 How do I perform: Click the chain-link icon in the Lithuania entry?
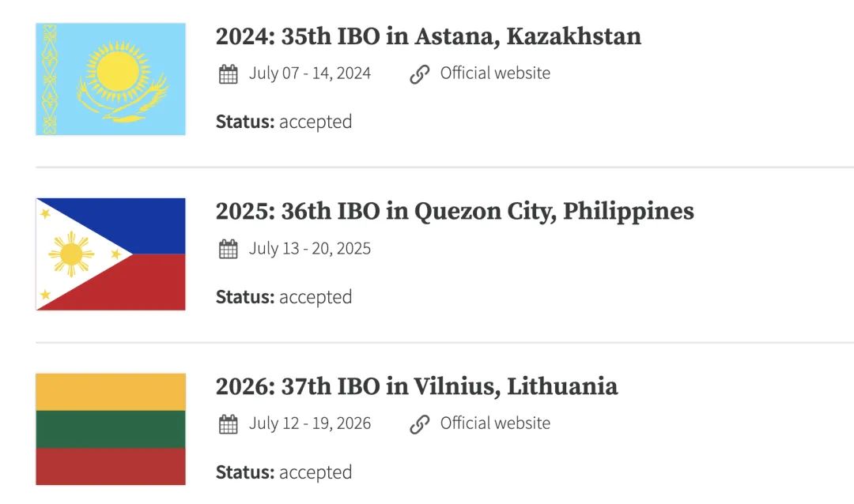[x=419, y=424]
